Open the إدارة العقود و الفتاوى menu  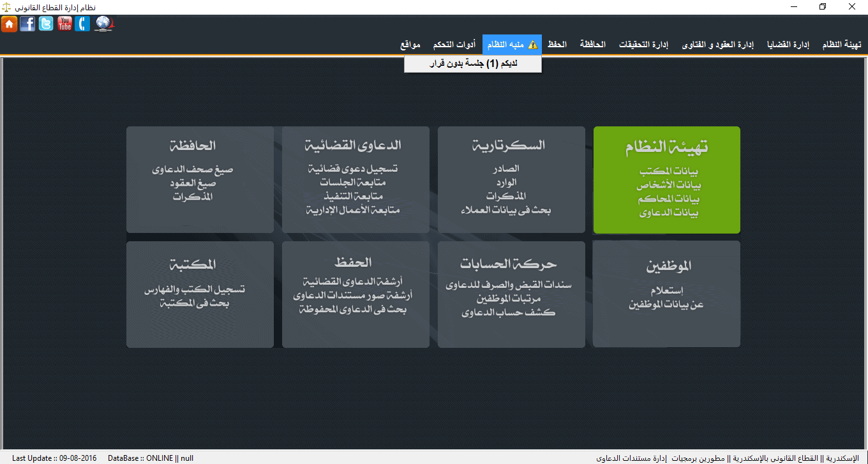coord(718,45)
